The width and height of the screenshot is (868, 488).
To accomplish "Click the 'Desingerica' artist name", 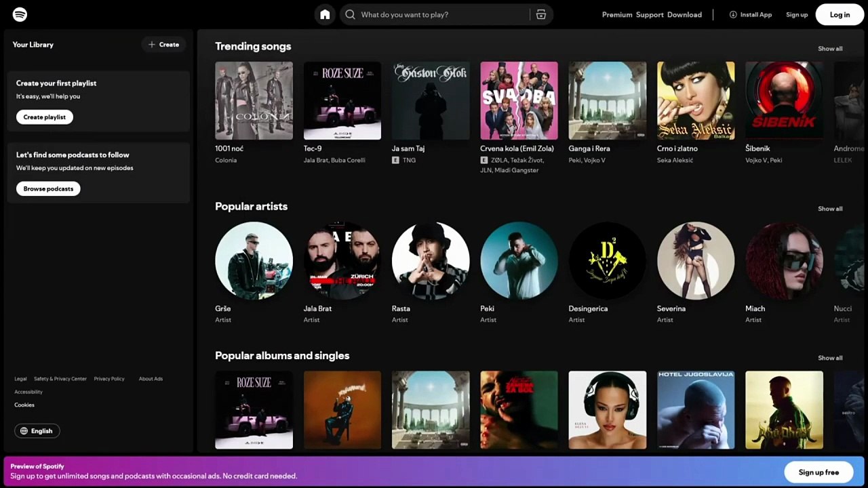I will point(588,308).
